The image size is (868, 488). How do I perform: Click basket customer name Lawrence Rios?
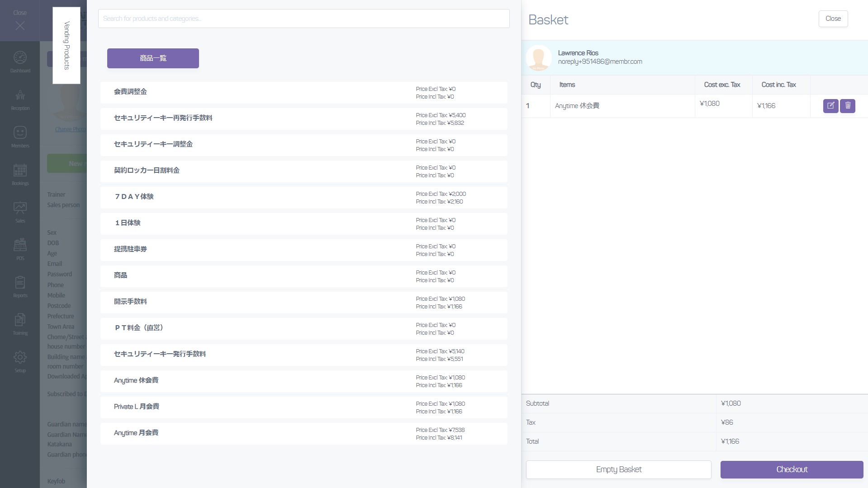[x=578, y=53]
